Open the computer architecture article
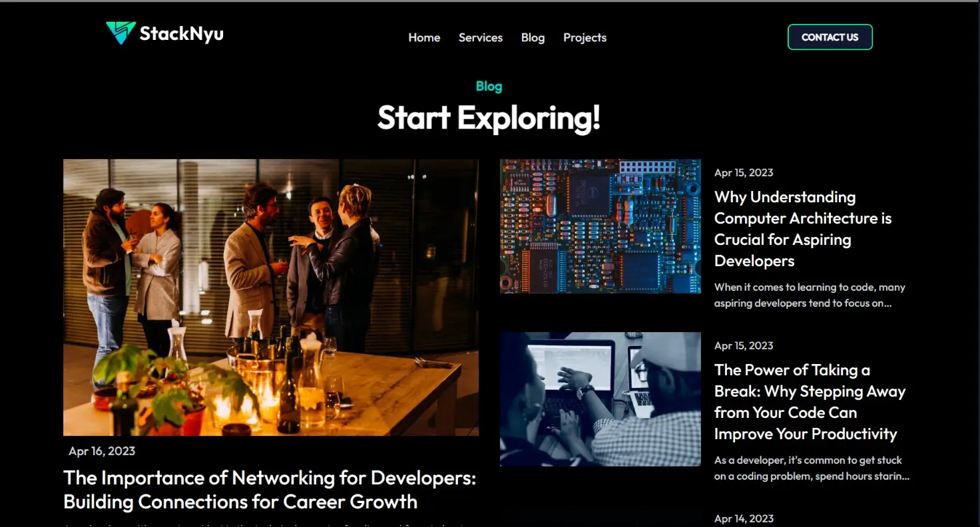 pos(803,228)
